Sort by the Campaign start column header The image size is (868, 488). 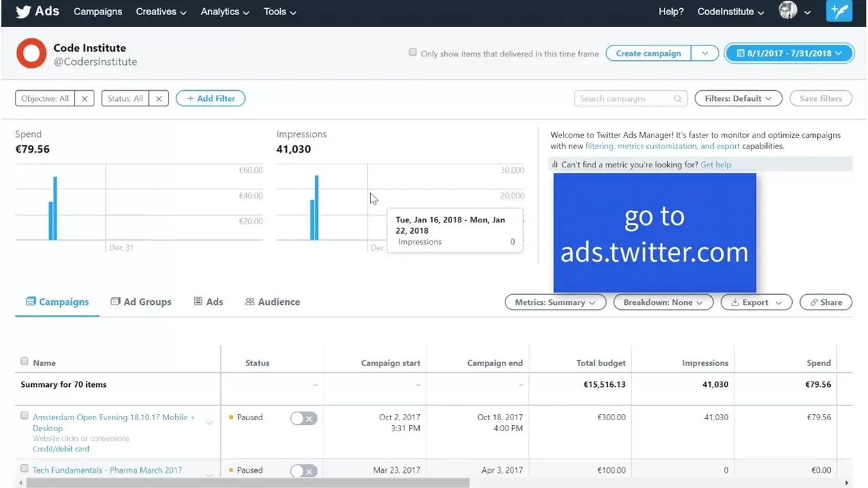pos(391,363)
